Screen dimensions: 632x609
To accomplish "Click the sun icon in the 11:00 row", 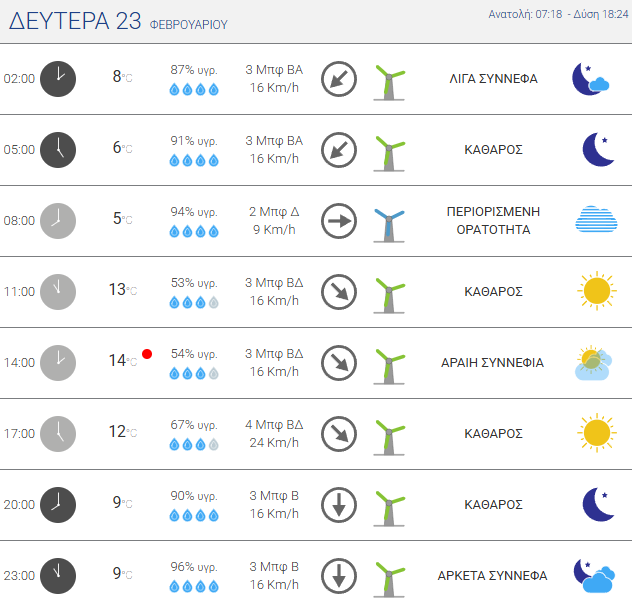I will [594, 291].
